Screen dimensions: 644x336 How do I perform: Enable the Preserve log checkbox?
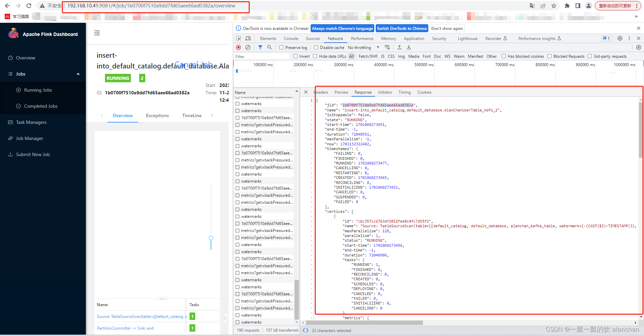click(x=281, y=48)
